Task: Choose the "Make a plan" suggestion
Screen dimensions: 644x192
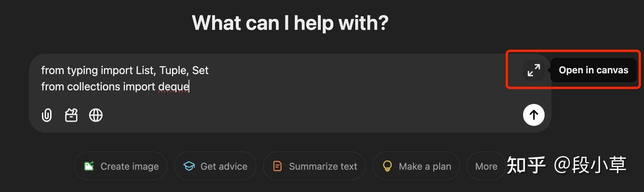Action: [416, 166]
